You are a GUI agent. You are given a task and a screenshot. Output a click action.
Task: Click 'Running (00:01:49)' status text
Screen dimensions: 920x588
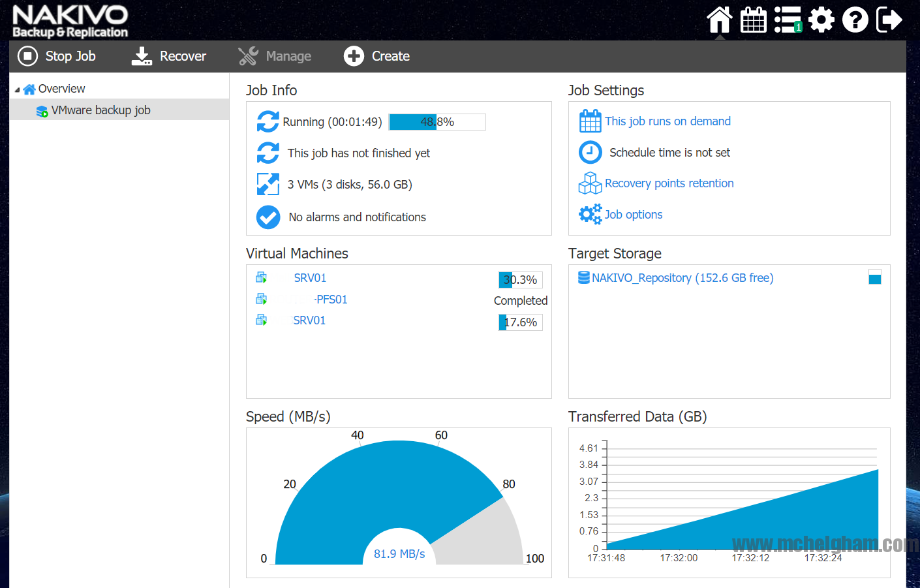point(332,122)
